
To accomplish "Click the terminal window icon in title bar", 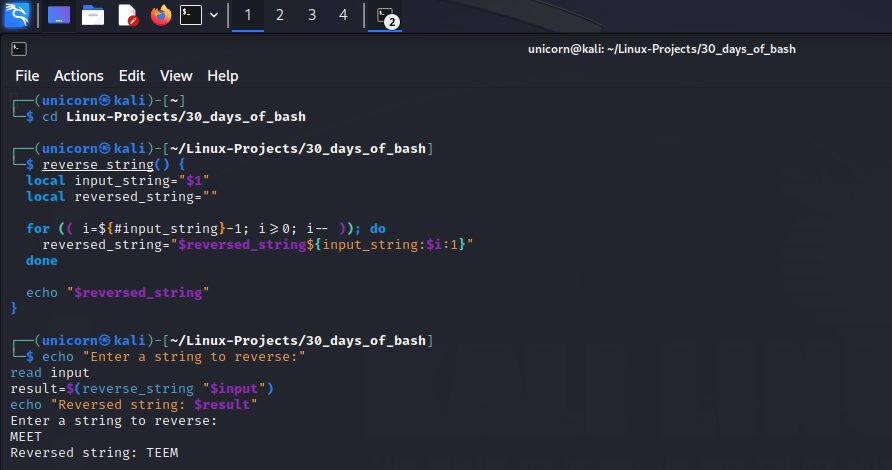I will click(x=19, y=49).
